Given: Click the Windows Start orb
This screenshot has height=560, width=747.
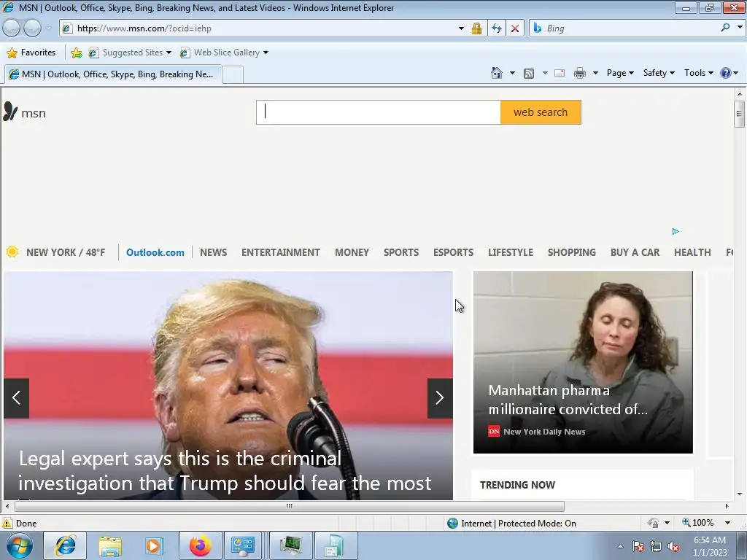Looking at the screenshot, I should (x=20, y=545).
